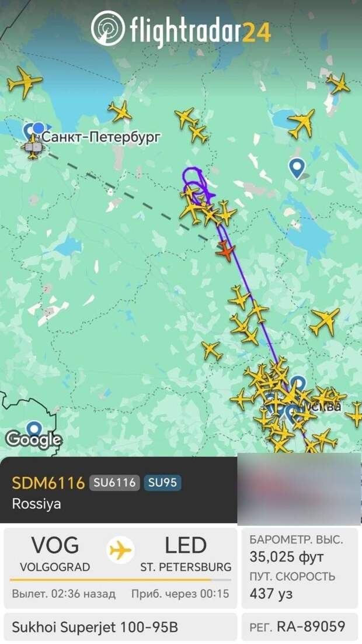Open the VOG Volgograd departure airport info
This screenshot has width=362, height=644.
(55, 553)
